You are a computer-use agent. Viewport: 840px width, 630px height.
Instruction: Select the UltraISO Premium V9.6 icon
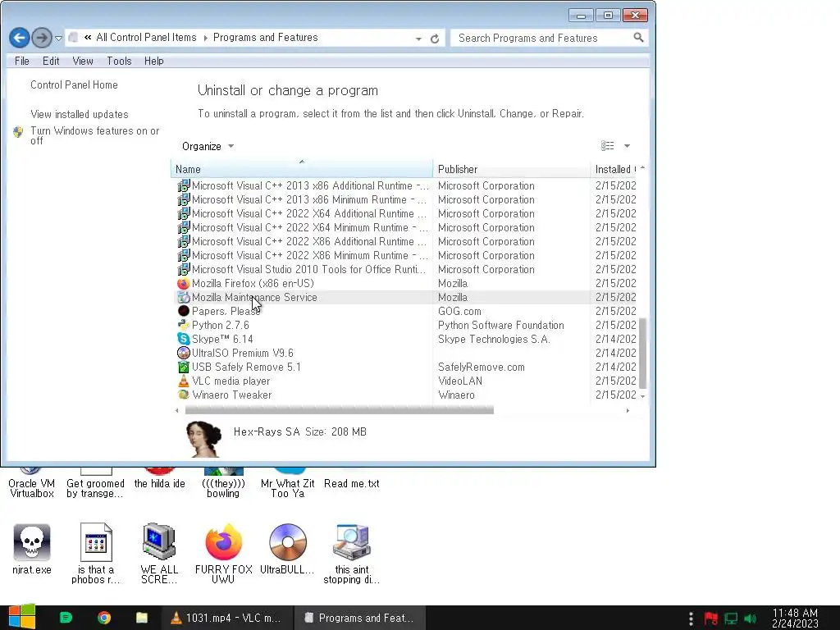(183, 353)
